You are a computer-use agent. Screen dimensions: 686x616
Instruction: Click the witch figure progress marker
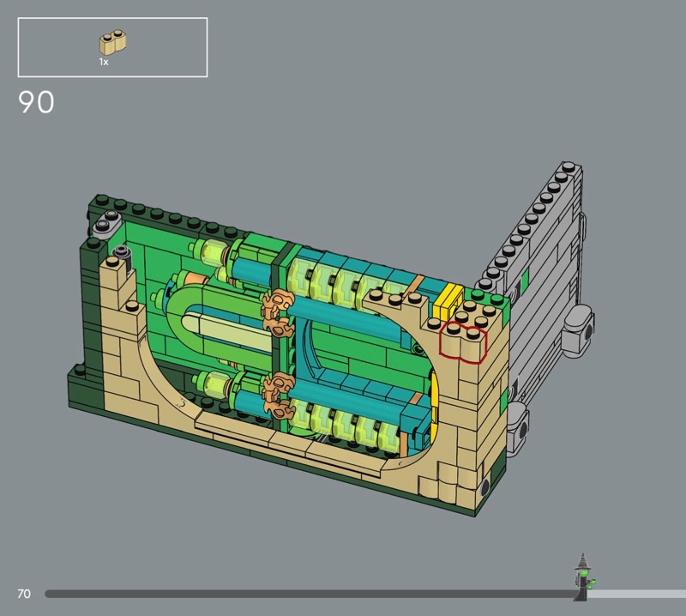coord(584,576)
